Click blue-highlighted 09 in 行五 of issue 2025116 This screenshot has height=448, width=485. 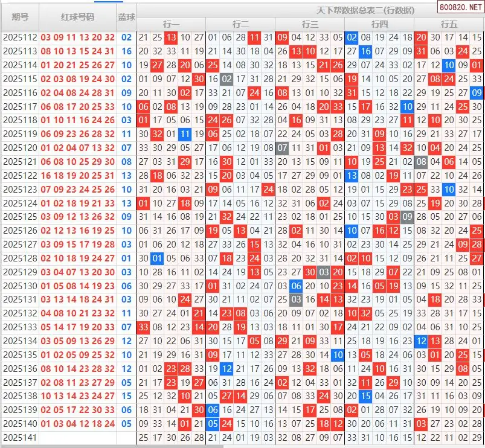[x=477, y=93]
